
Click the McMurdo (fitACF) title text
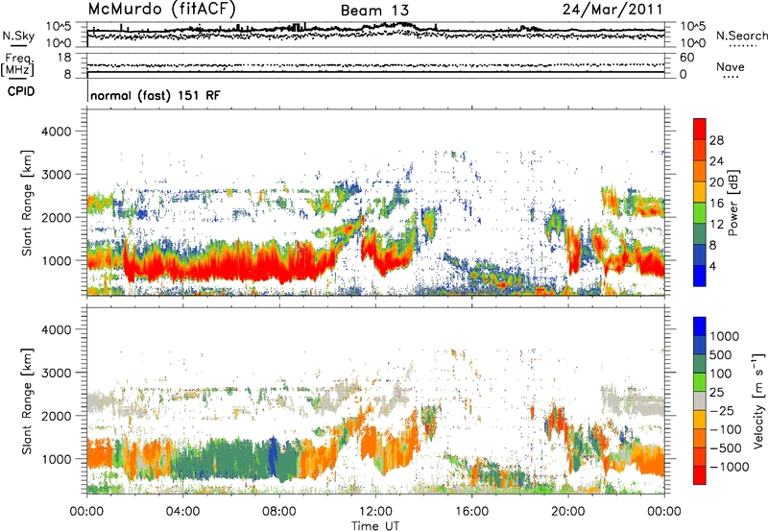coord(161,9)
